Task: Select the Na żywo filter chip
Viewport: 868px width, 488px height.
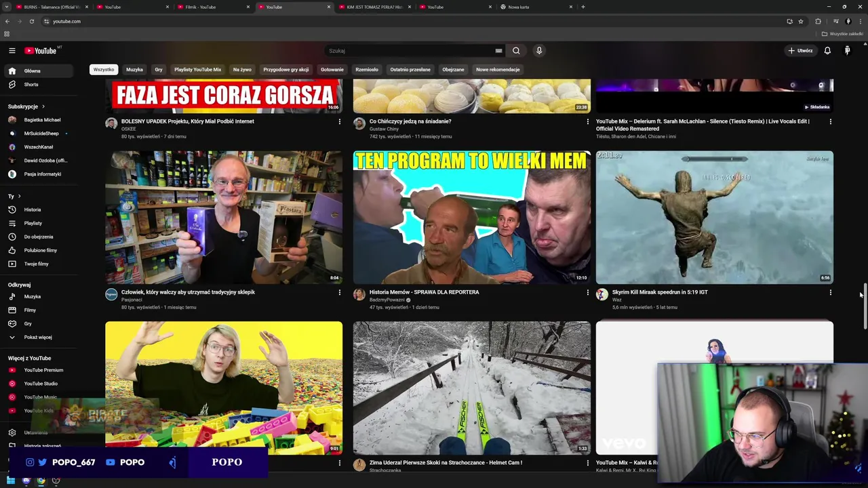Action: 242,69
